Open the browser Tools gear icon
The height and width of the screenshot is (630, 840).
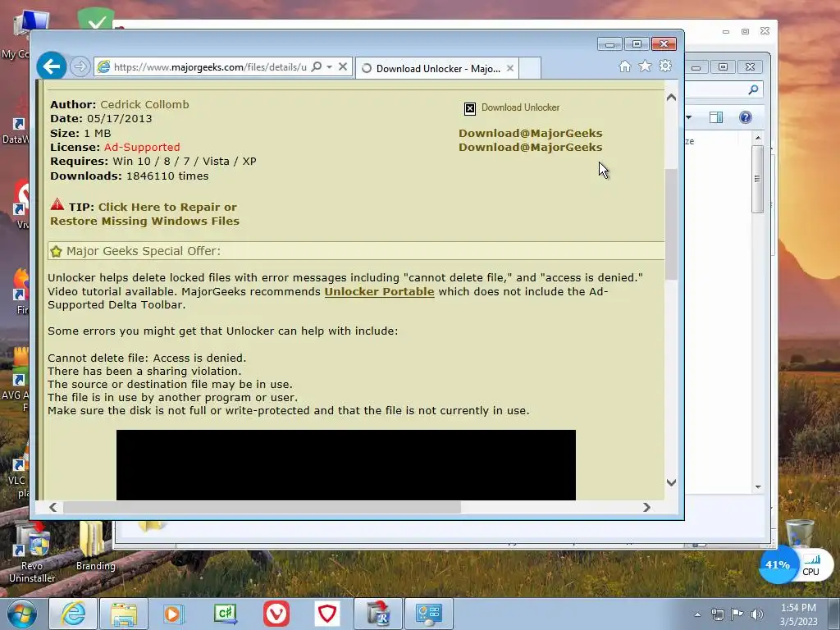(x=665, y=66)
